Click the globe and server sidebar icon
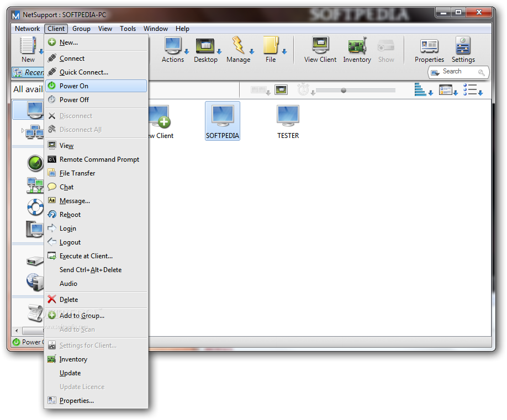 click(35, 281)
